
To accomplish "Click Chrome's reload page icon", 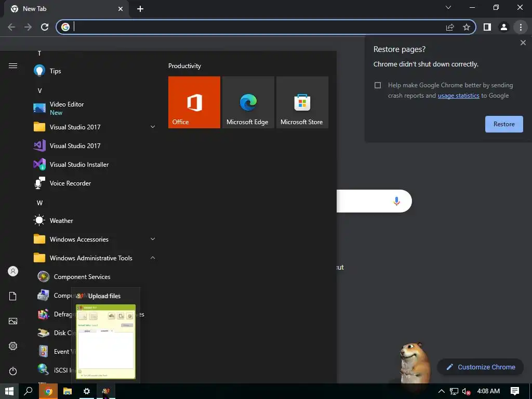I will point(45,27).
